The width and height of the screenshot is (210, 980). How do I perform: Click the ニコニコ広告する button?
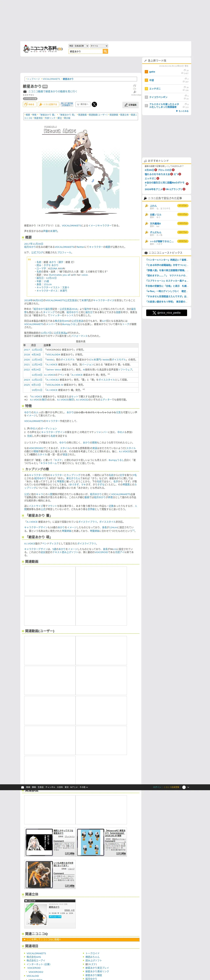click(48, 104)
